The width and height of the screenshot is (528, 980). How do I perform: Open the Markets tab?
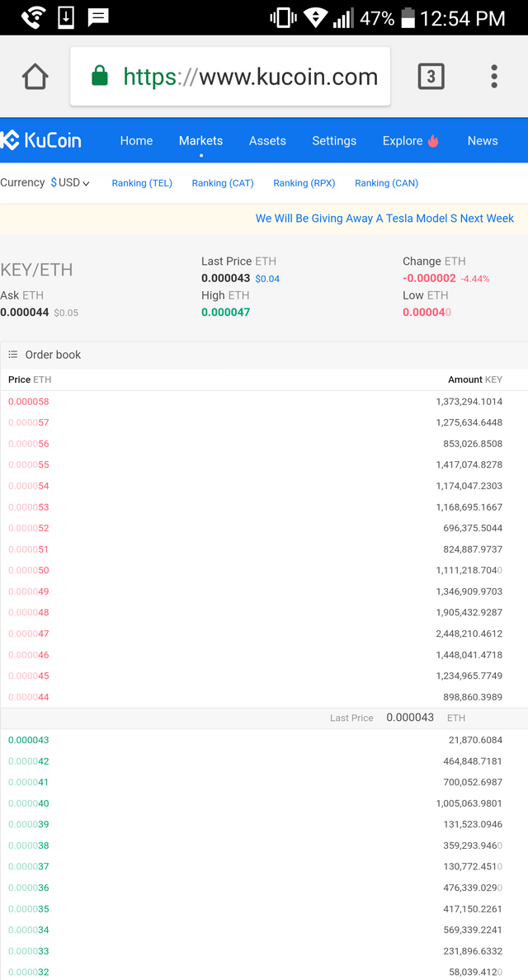click(x=200, y=141)
